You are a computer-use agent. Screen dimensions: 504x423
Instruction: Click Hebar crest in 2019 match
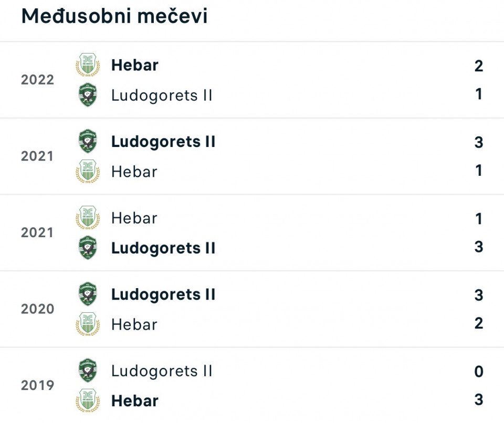[x=87, y=400]
